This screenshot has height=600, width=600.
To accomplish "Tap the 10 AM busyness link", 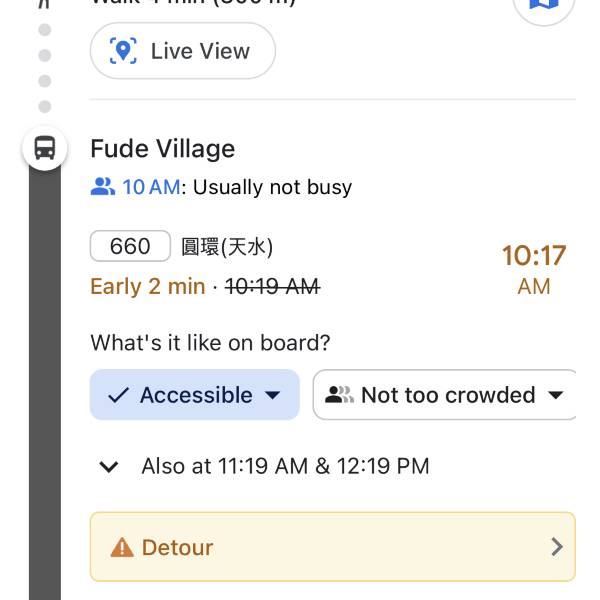I will coord(151,187).
